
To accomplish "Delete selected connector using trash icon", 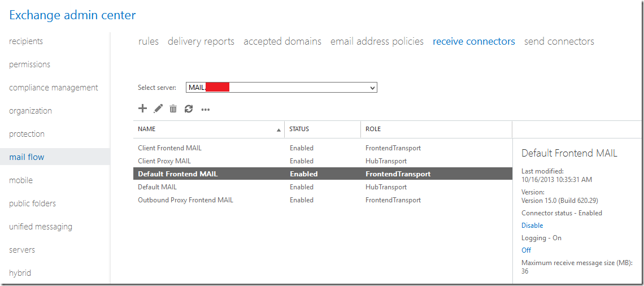I will click(173, 109).
